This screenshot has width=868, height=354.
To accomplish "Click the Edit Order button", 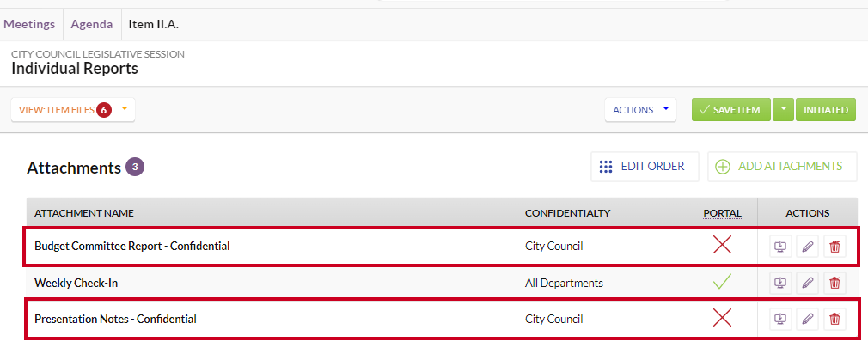I will (645, 167).
